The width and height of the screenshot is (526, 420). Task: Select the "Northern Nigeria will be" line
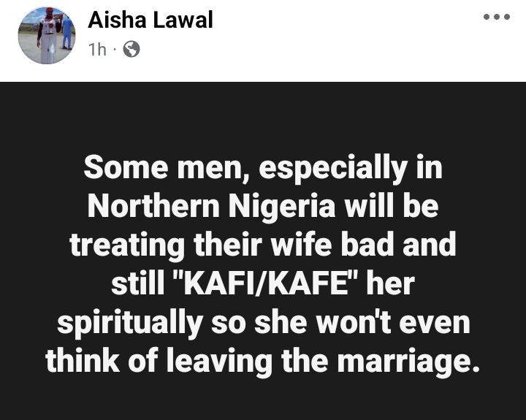coord(263,207)
